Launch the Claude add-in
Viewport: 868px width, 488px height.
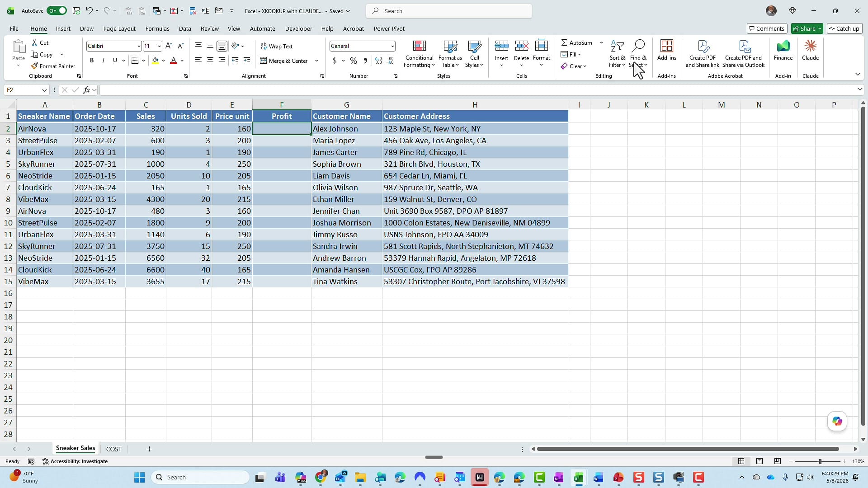pyautogui.click(x=810, y=50)
